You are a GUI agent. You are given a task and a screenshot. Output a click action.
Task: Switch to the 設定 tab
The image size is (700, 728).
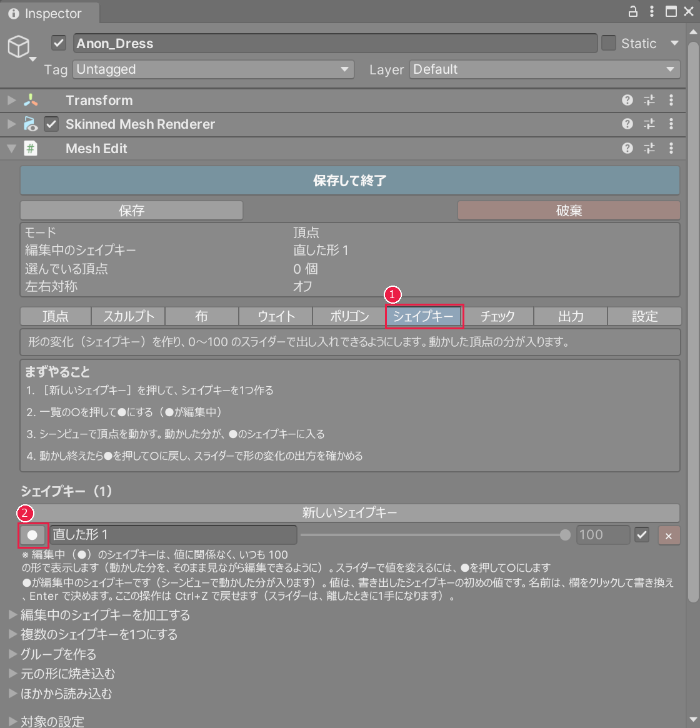pos(645,316)
